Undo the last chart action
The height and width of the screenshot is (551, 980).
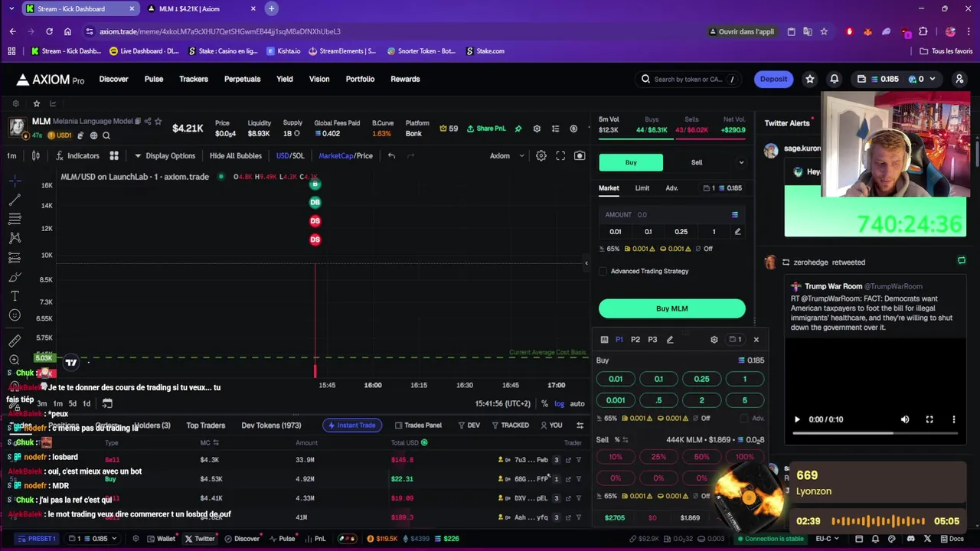coord(391,155)
